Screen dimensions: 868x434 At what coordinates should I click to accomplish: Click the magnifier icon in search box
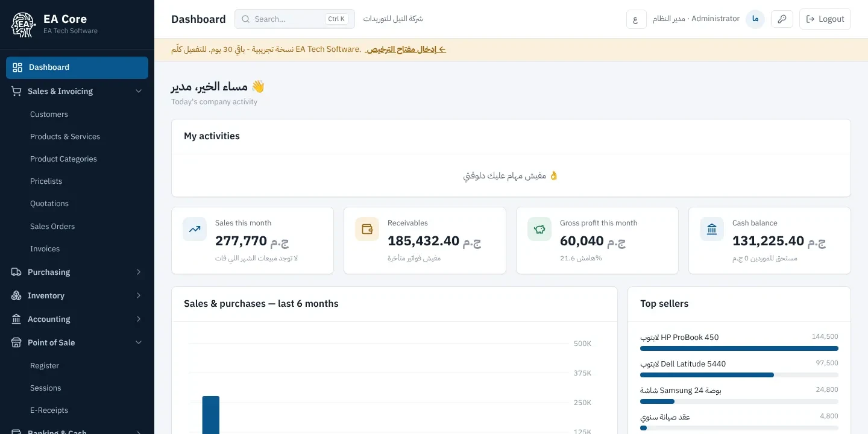245,19
